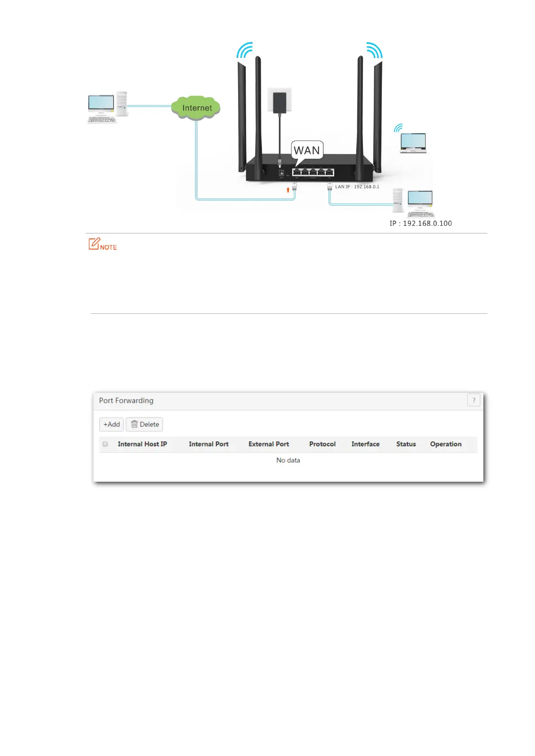This screenshot has width=535, height=756.
Task: Click the Delete button with trash icon
Action: 145,424
